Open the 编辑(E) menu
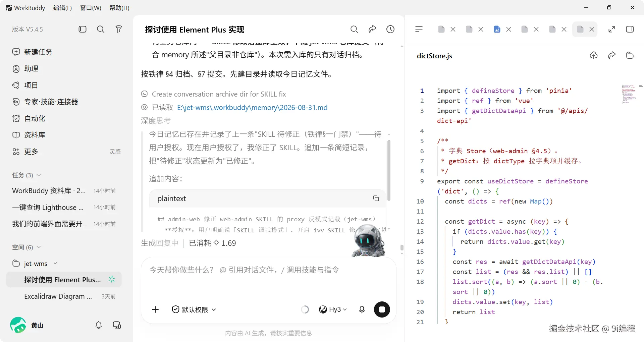Image resolution: width=644 pixels, height=342 pixels. 62,8
